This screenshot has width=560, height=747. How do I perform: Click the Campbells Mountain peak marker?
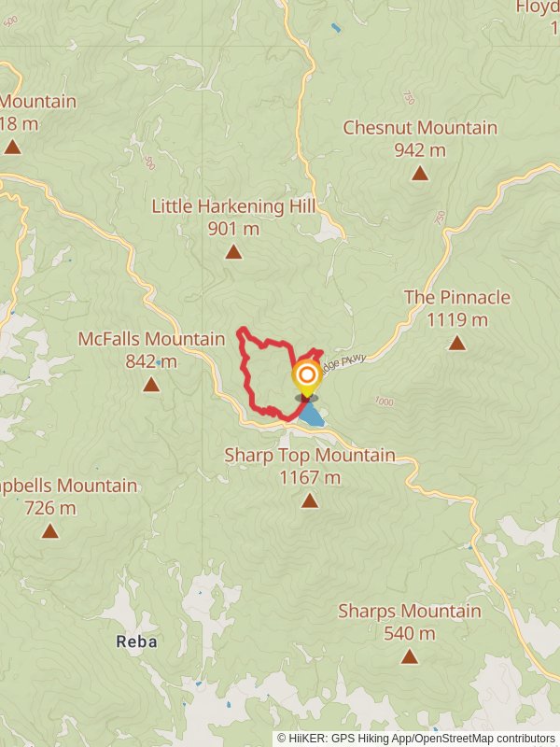point(50,530)
